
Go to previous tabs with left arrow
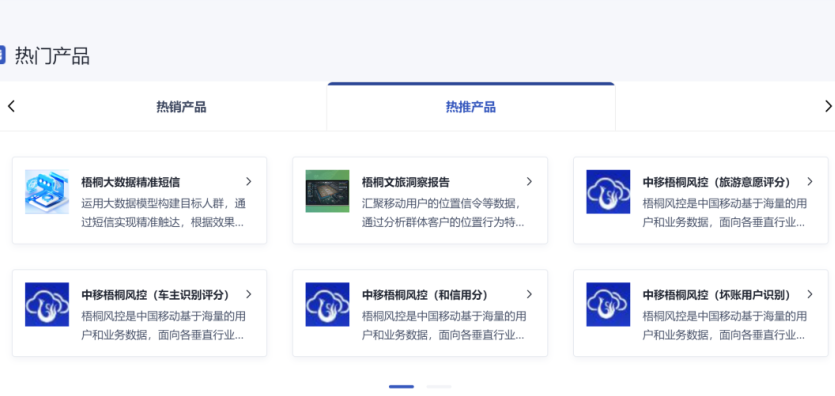point(11,106)
